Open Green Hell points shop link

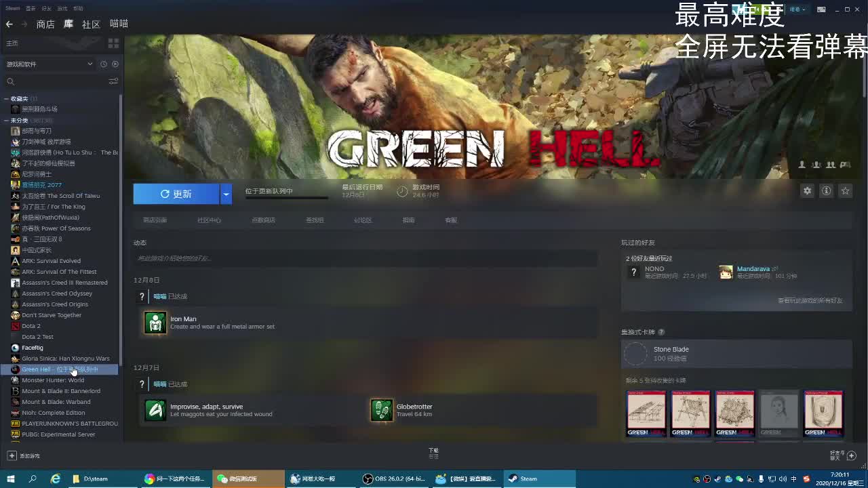click(x=263, y=220)
